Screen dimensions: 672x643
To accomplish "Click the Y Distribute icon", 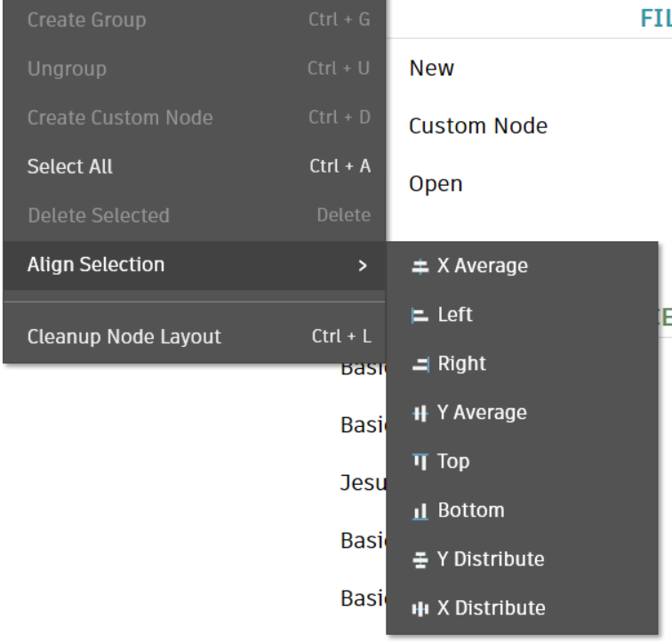I will pos(420,559).
